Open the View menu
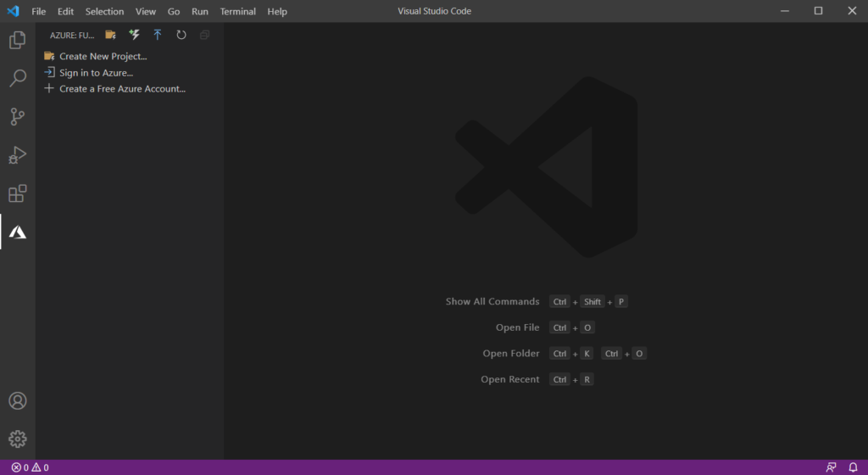Viewport: 868px width, 475px height. 146,11
